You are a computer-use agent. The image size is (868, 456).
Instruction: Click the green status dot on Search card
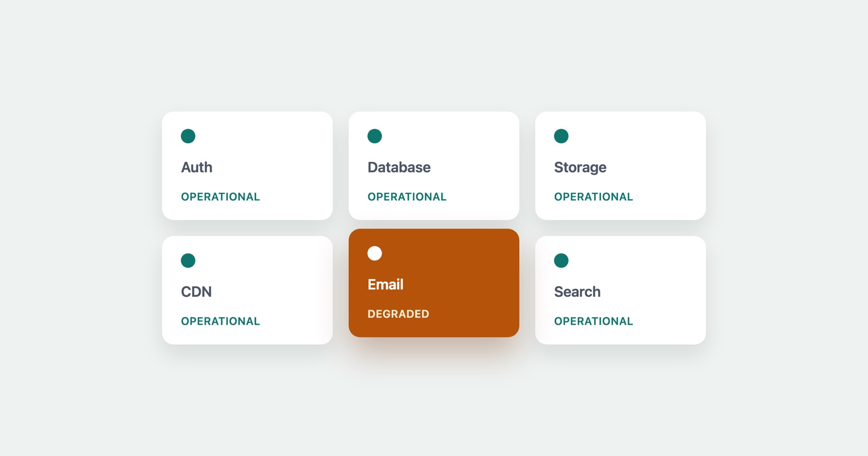point(561,261)
